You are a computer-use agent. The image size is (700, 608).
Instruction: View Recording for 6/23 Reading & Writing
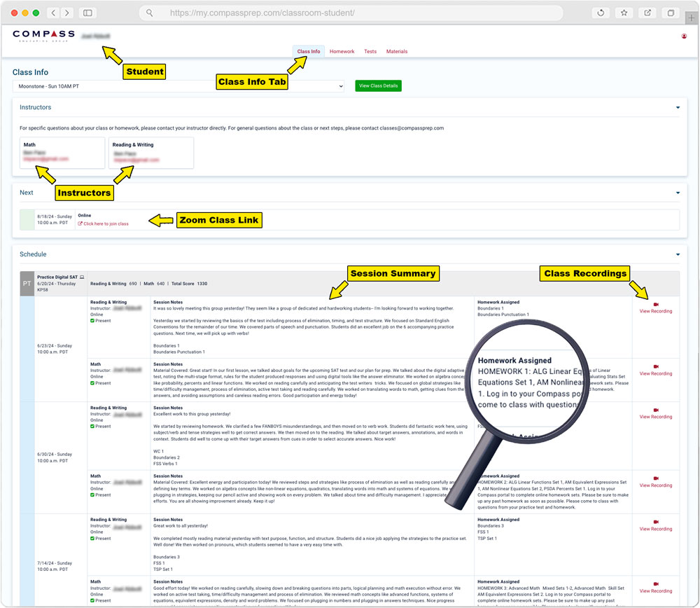(656, 312)
